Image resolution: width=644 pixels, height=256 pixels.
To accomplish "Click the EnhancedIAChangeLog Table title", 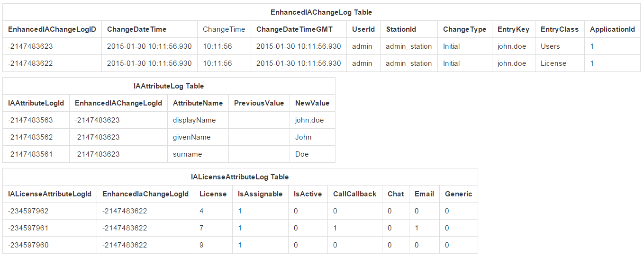I will pos(321,12).
